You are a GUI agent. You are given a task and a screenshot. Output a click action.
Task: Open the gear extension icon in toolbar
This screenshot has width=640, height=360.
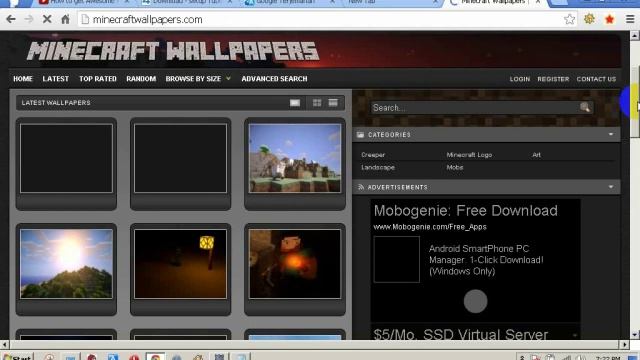589,19
